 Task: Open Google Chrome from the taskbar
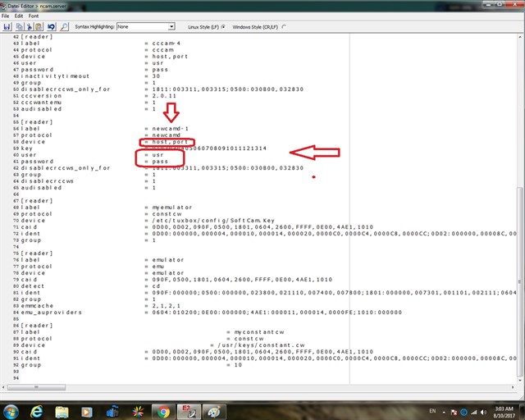pyautogui.click(x=163, y=410)
